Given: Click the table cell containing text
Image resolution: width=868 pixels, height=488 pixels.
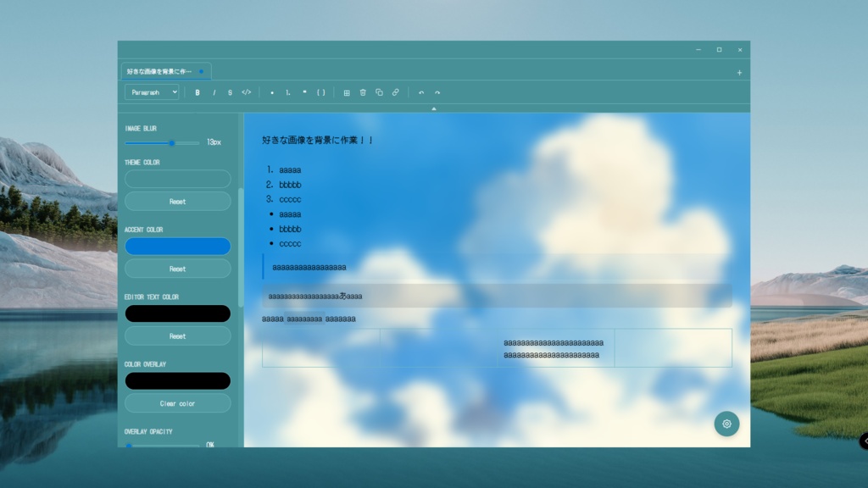Looking at the screenshot, I should click(x=555, y=348).
